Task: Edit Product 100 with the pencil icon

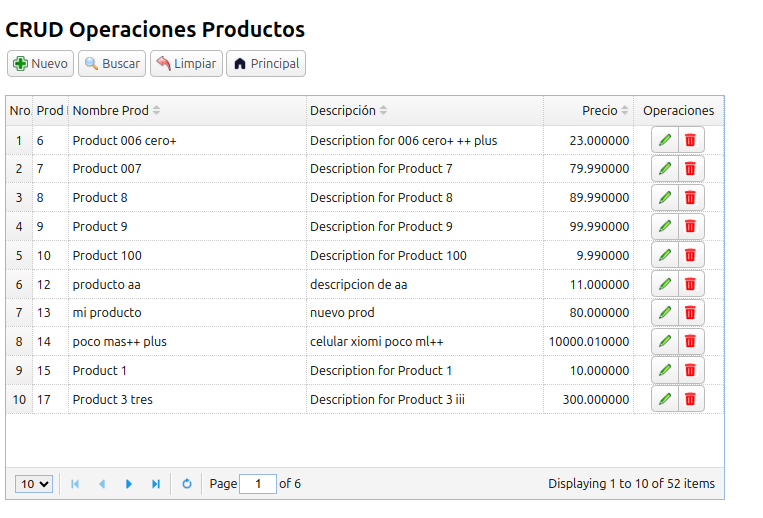Action: click(665, 255)
